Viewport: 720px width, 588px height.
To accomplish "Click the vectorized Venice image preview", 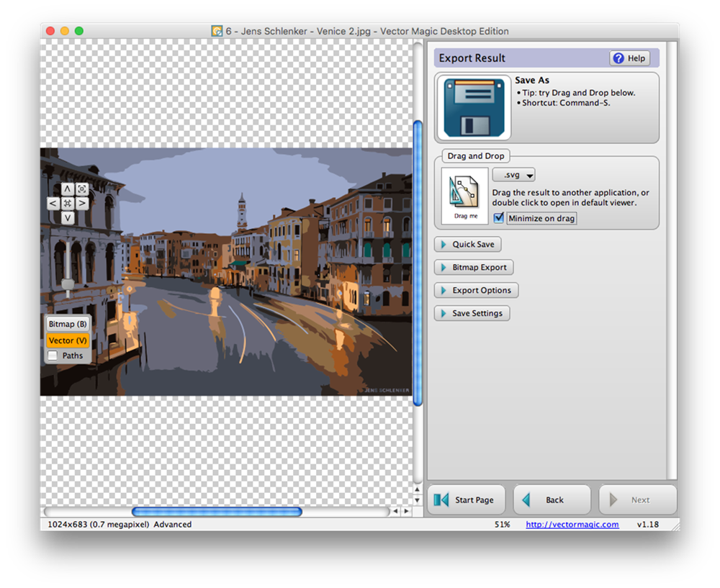I will coord(226,272).
